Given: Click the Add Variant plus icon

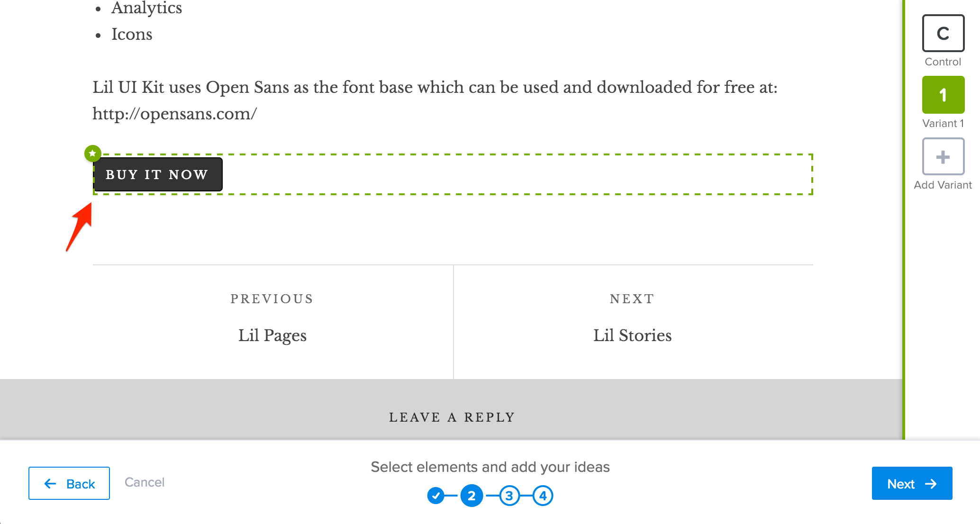Looking at the screenshot, I should point(943,157).
